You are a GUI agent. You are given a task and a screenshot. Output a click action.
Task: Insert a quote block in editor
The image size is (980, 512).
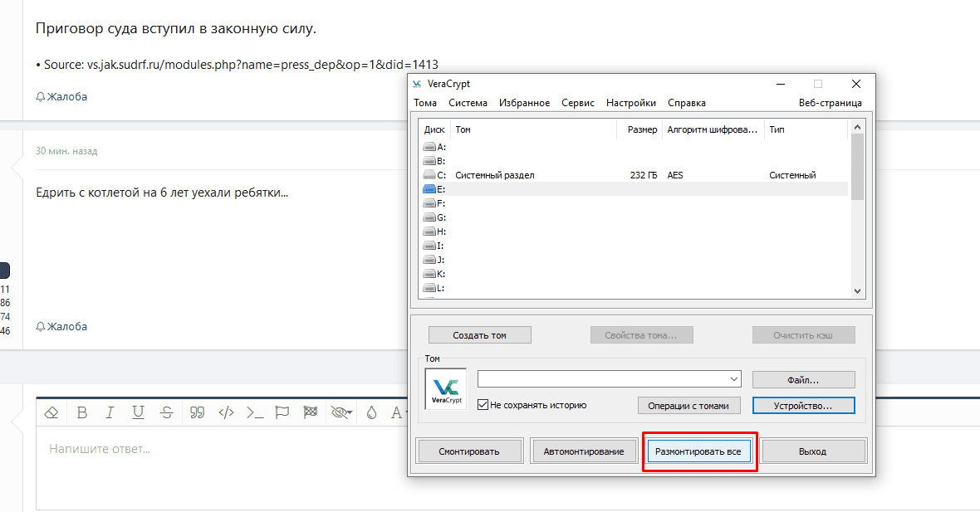(197, 412)
